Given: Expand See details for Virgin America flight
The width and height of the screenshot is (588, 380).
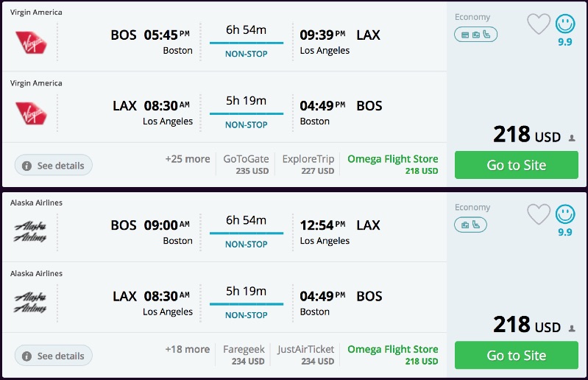Looking at the screenshot, I should [53, 166].
